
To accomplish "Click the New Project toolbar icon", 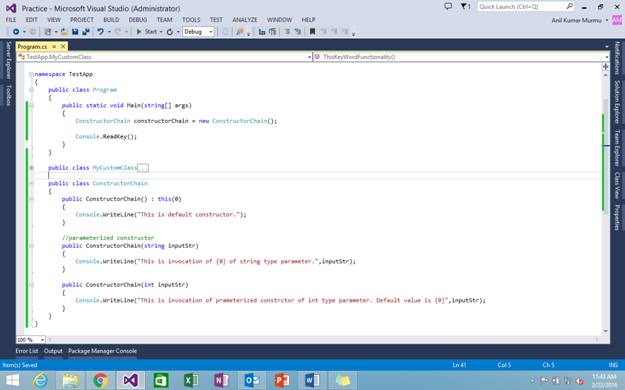I will [47, 32].
